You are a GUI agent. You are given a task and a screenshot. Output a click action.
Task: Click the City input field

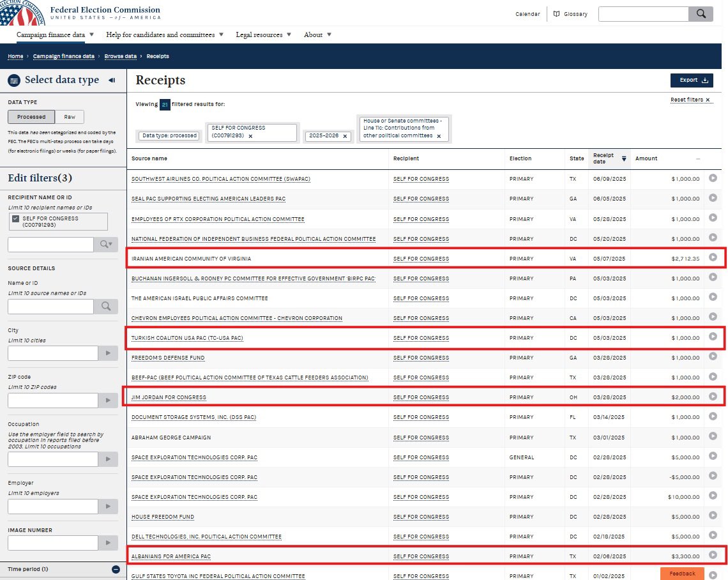(53, 353)
